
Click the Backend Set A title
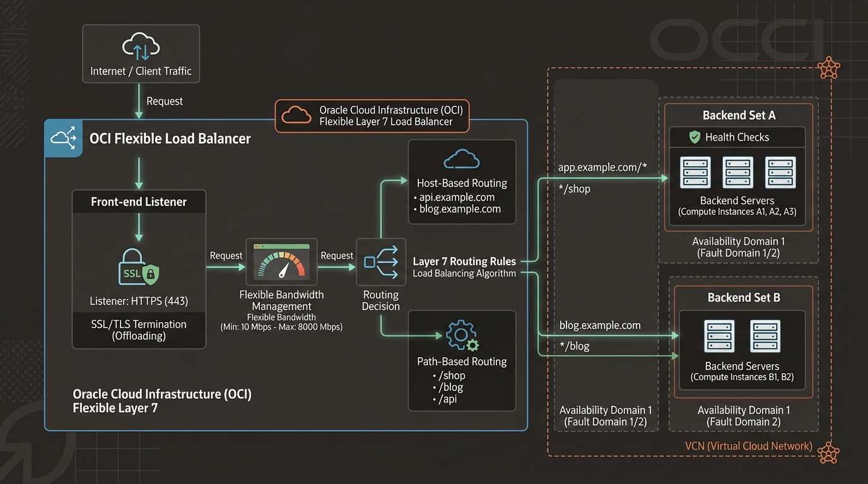(739, 115)
